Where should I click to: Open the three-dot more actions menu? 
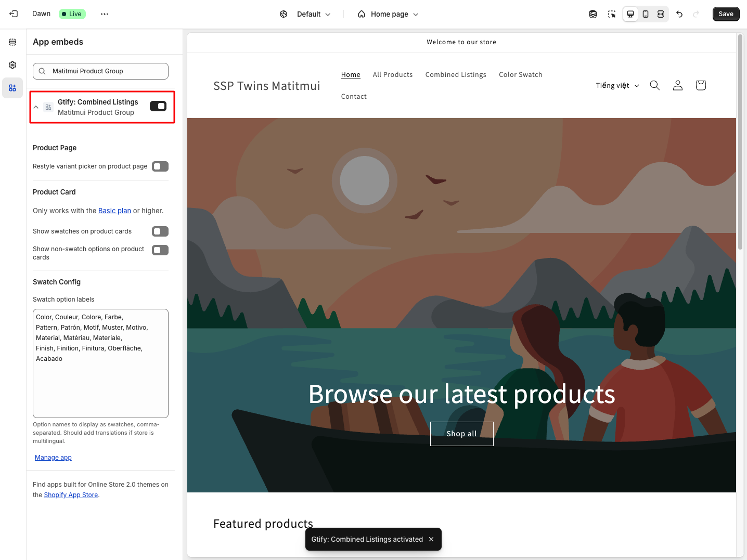[x=105, y=14]
